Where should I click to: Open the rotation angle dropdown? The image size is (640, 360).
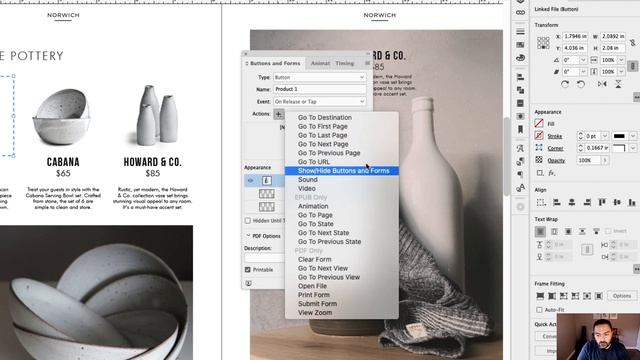583,60
